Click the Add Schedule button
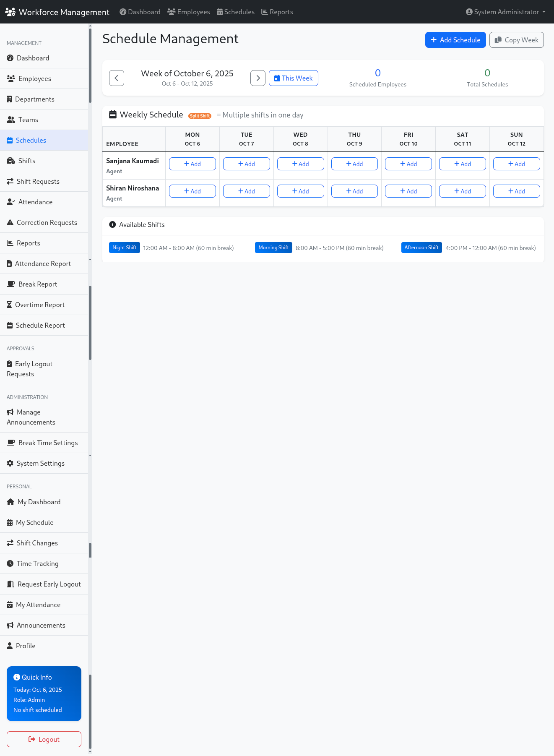 455,40
